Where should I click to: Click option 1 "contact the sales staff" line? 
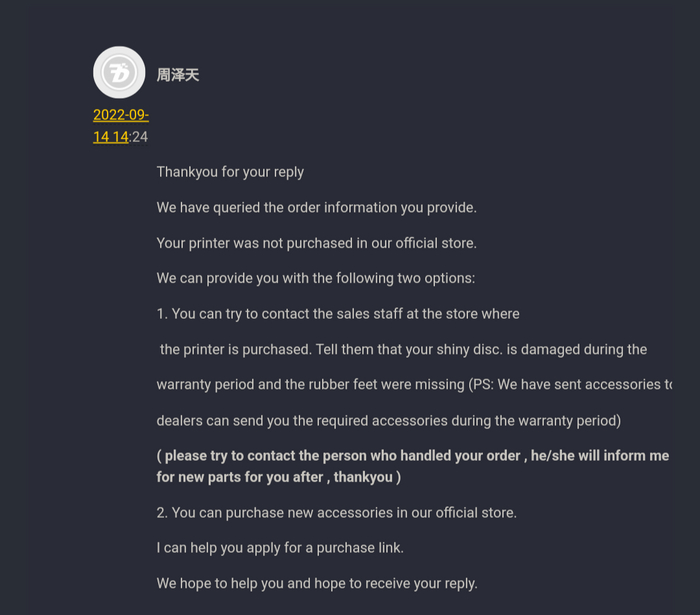[338, 314]
